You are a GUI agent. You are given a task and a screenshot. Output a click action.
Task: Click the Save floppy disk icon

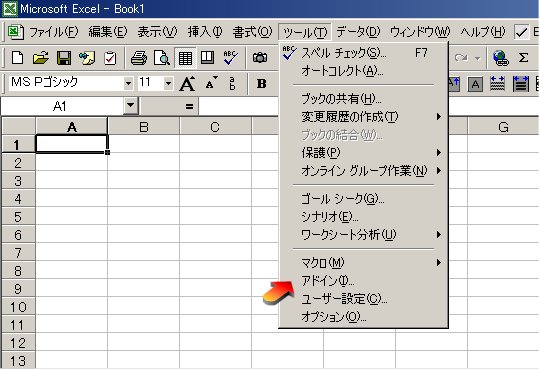click(x=64, y=58)
